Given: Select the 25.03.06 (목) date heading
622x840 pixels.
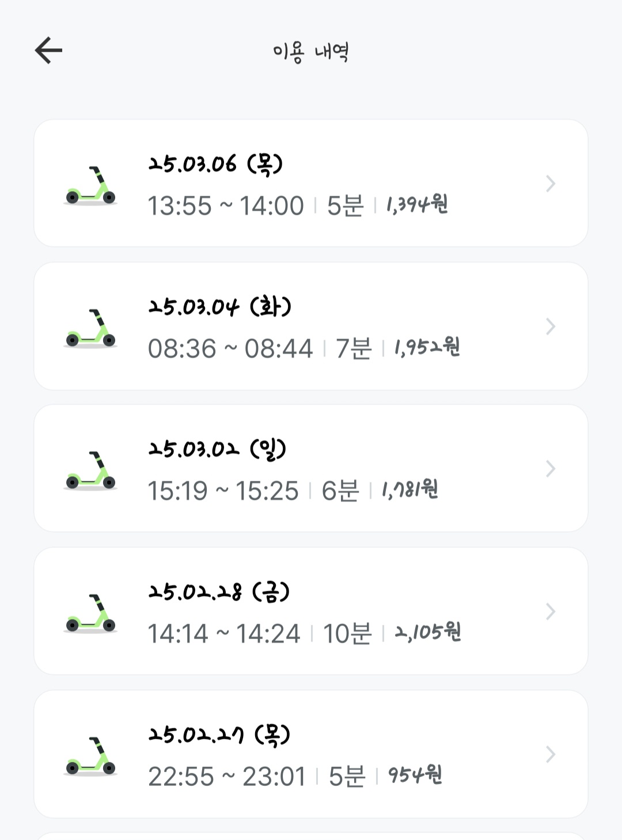Looking at the screenshot, I should tap(215, 164).
